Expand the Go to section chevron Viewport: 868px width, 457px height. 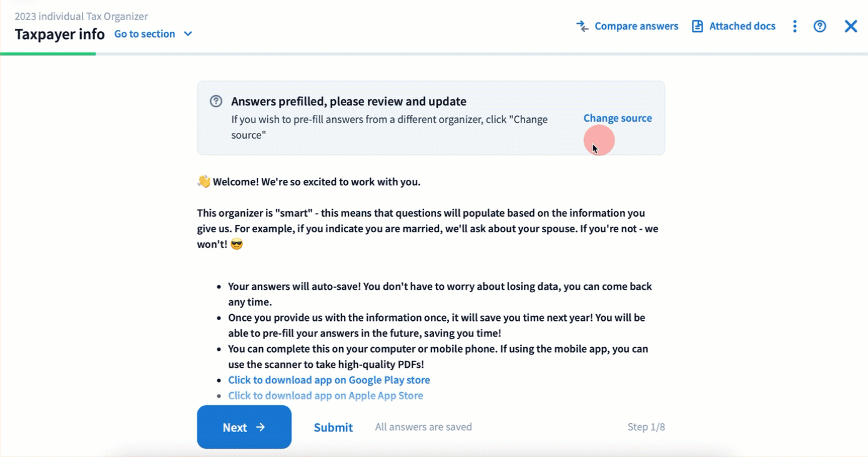click(x=188, y=34)
